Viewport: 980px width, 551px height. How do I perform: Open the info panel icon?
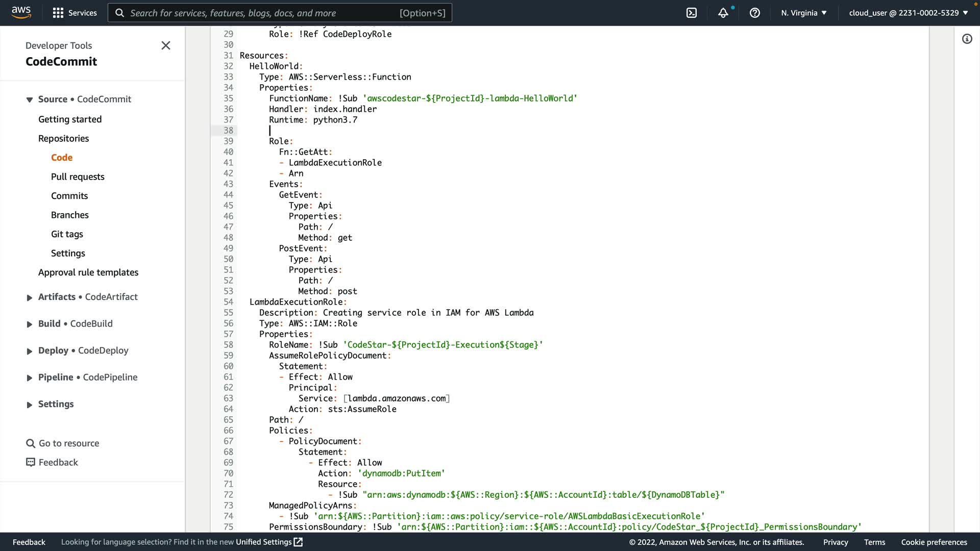click(967, 39)
